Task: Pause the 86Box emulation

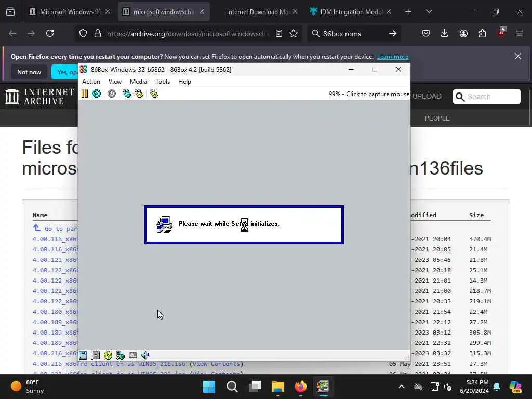Action: (x=85, y=94)
